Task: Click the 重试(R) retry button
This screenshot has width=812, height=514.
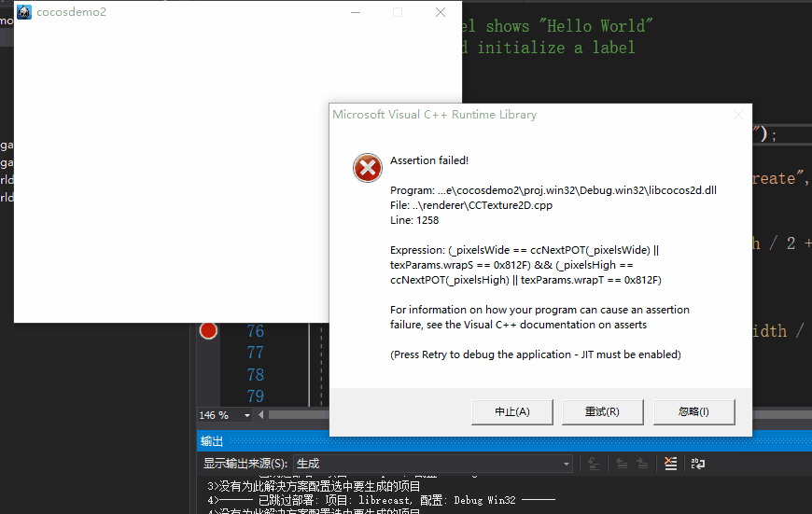Action: 603,412
